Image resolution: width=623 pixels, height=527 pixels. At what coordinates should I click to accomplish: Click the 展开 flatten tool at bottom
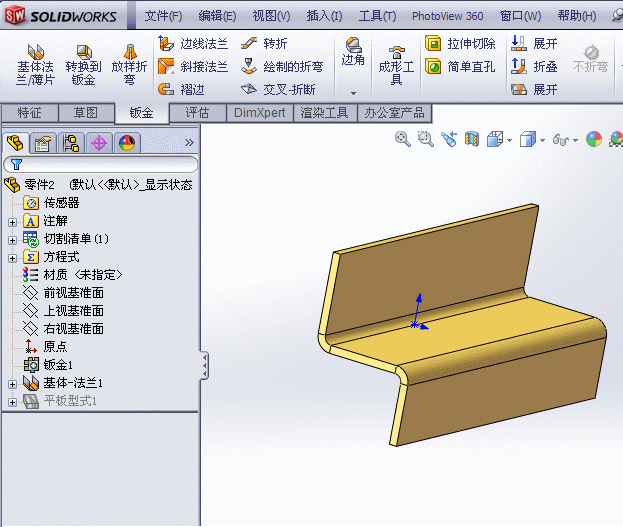[534, 89]
